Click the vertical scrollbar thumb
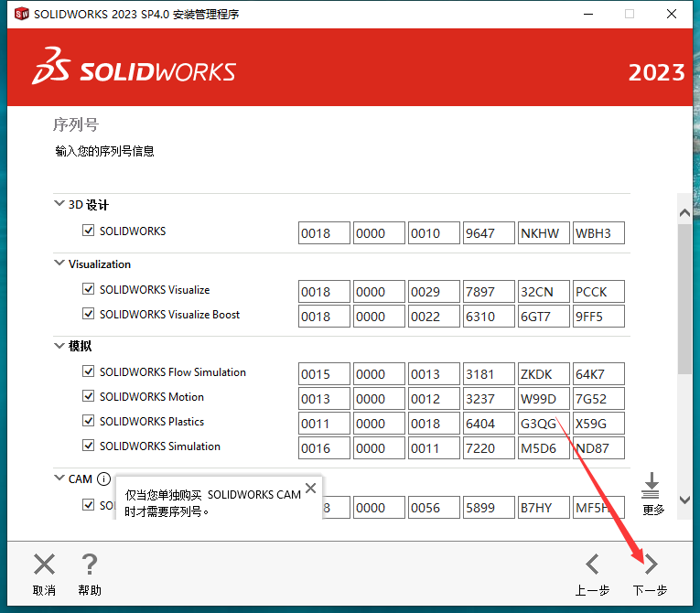This screenshot has width=700, height=613. coord(684,298)
